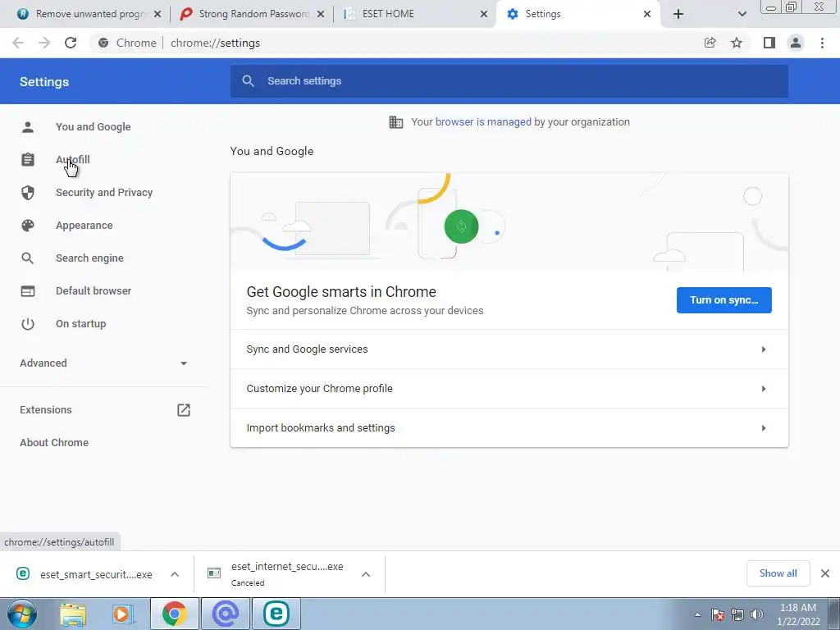Click the 'browser is managed' link
Image resolution: width=840 pixels, height=630 pixels.
click(483, 122)
